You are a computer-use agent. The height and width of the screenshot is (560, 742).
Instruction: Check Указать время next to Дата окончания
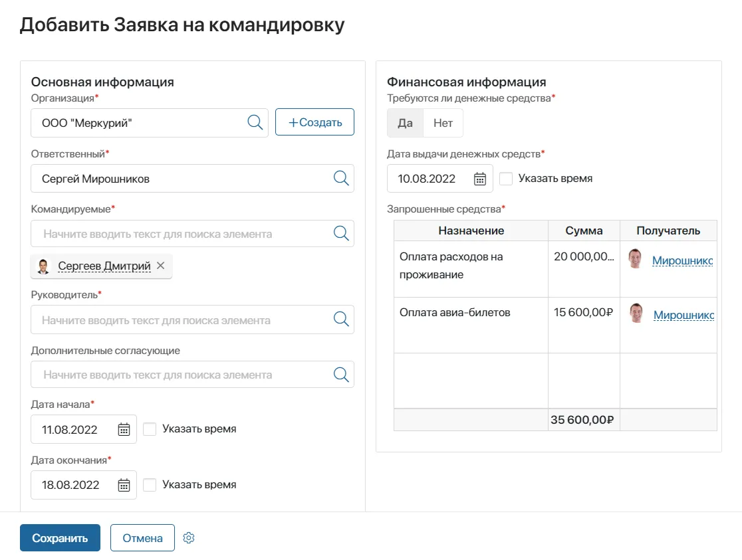(150, 484)
